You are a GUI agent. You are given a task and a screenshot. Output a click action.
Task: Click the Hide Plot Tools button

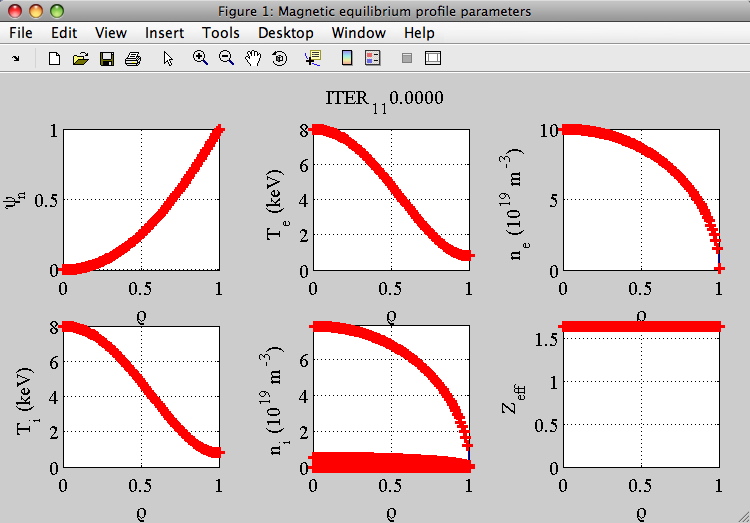click(x=406, y=59)
